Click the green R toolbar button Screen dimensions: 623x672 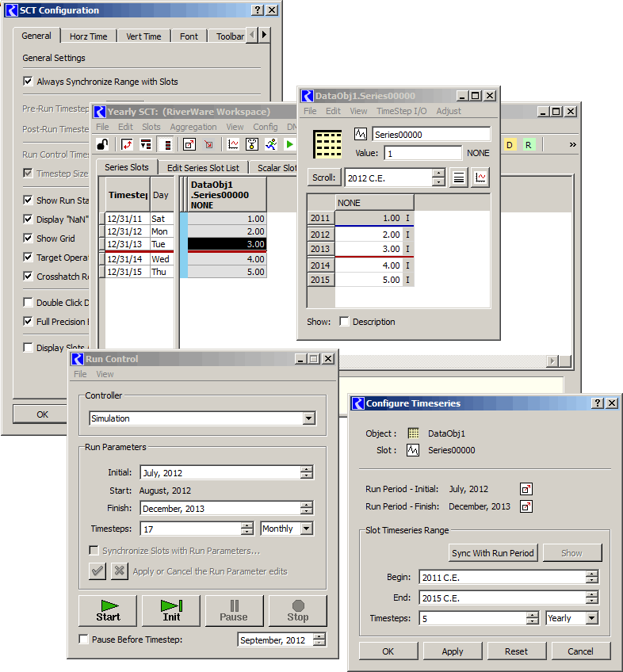[528, 145]
